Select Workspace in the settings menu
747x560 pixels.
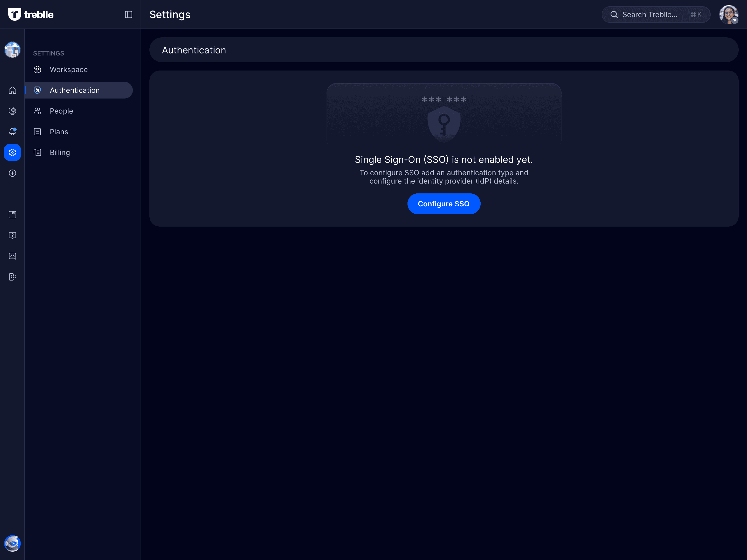(x=68, y=69)
